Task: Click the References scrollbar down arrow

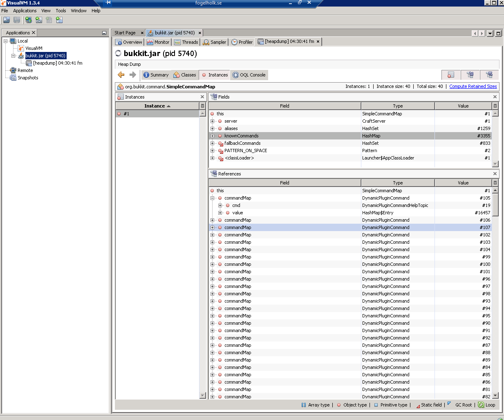Action: coord(495,395)
